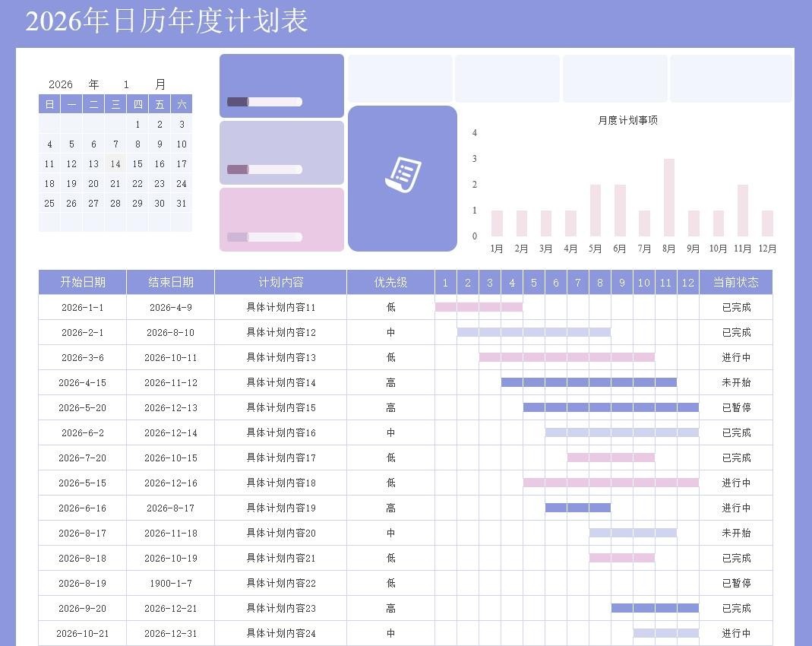Select the end date 2026-8-10
Viewport: 812px width, 646px height.
170,332
